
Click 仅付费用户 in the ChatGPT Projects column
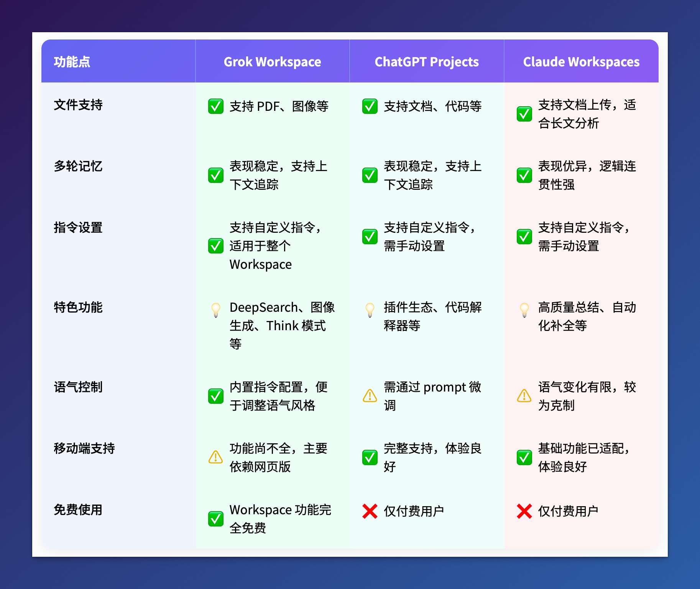(414, 511)
